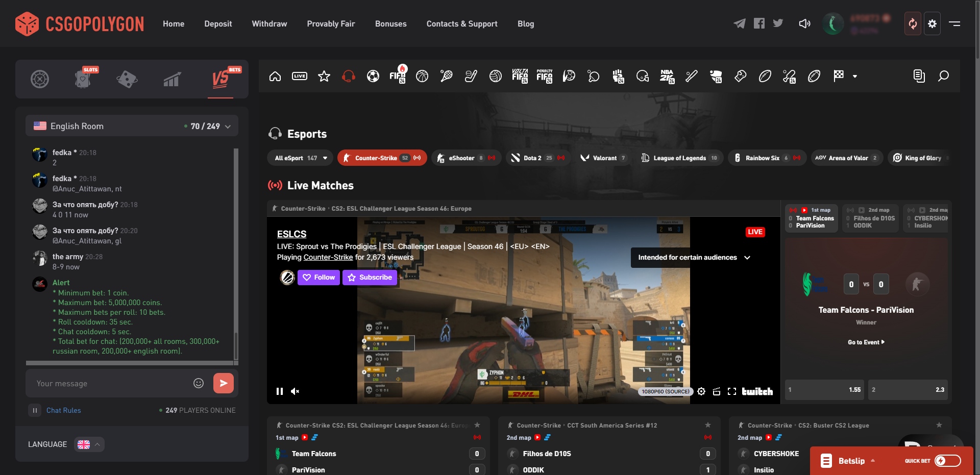Go to the Withdraw page
This screenshot has height=475, width=980.
269,24
